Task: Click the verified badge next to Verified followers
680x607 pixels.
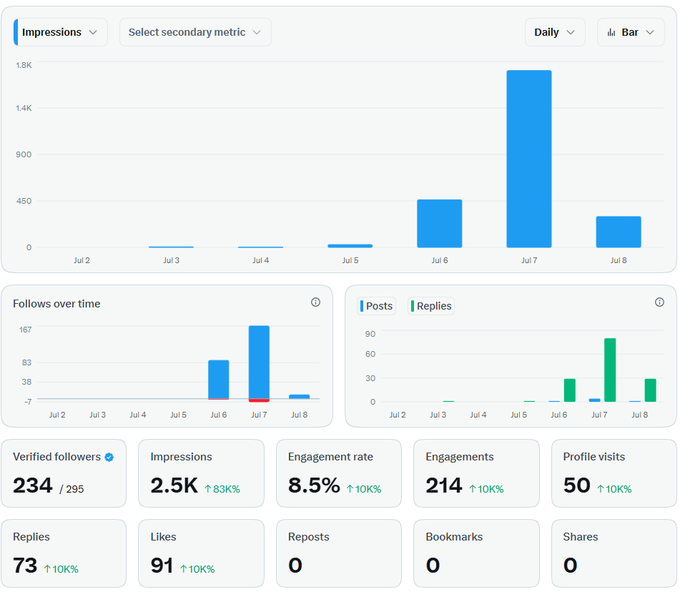Action: coord(109,457)
